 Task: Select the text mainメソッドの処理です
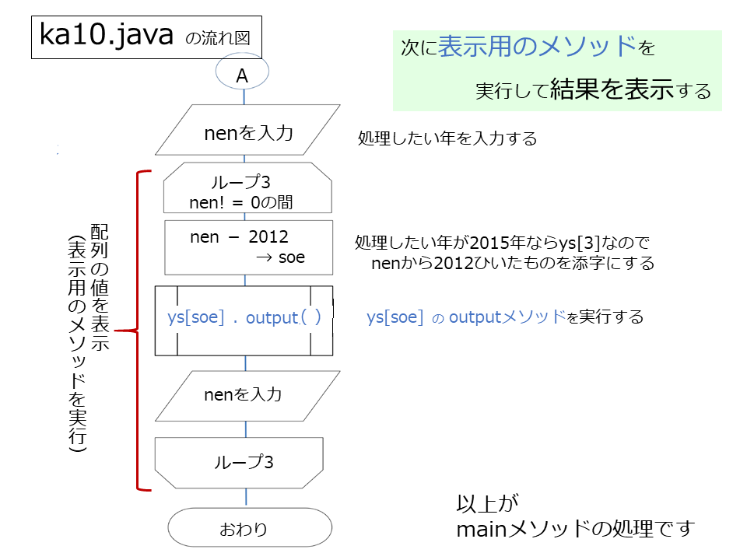tap(576, 529)
